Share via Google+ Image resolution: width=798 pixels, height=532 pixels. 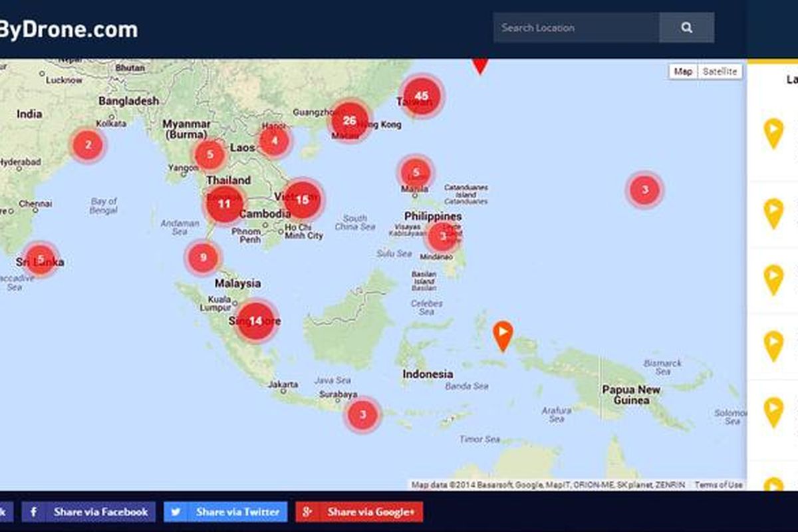click(x=359, y=512)
